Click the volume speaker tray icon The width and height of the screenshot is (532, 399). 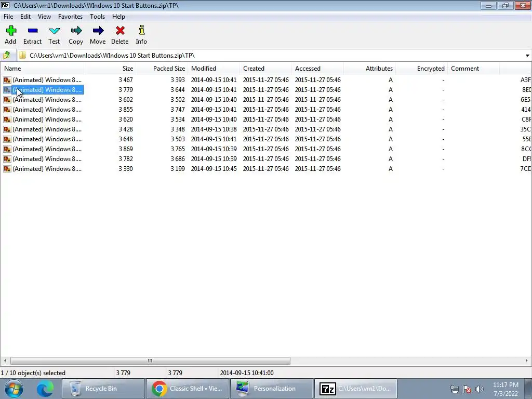tap(480, 389)
